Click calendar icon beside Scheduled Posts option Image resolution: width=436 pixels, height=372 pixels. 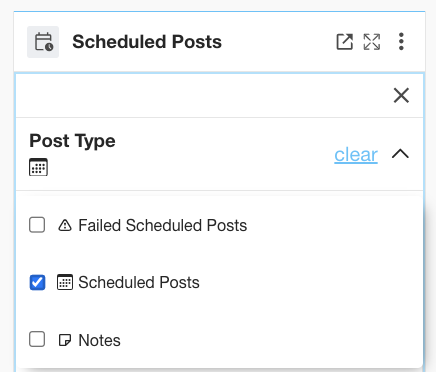click(x=65, y=282)
